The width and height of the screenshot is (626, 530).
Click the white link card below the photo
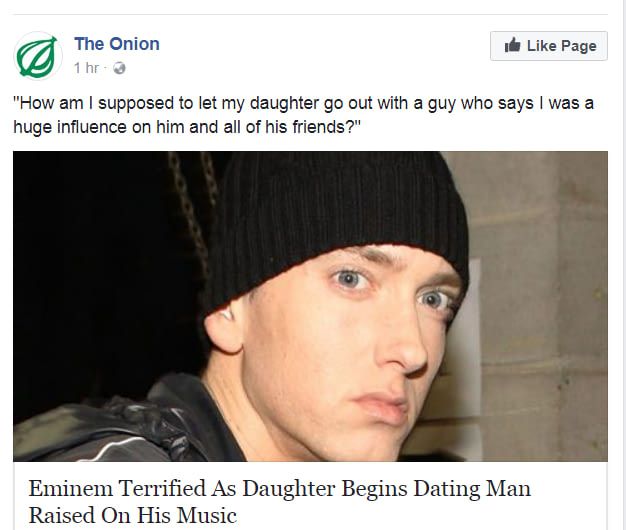pyautogui.click(x=311, y=496)
